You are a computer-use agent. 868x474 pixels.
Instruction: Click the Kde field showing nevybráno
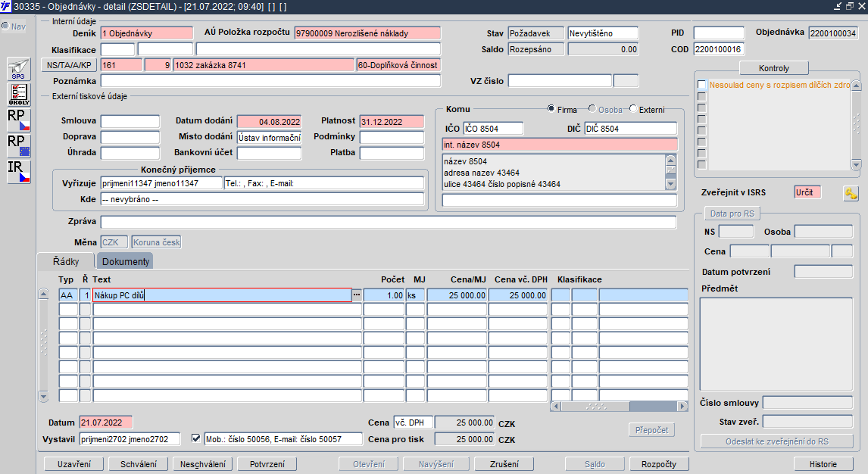coord(262,199)
